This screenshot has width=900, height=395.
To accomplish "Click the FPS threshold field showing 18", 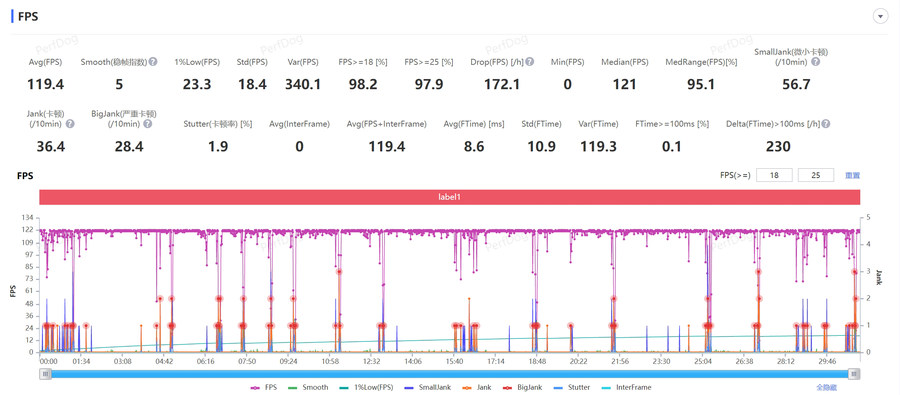I will click(x=774, y=175).
